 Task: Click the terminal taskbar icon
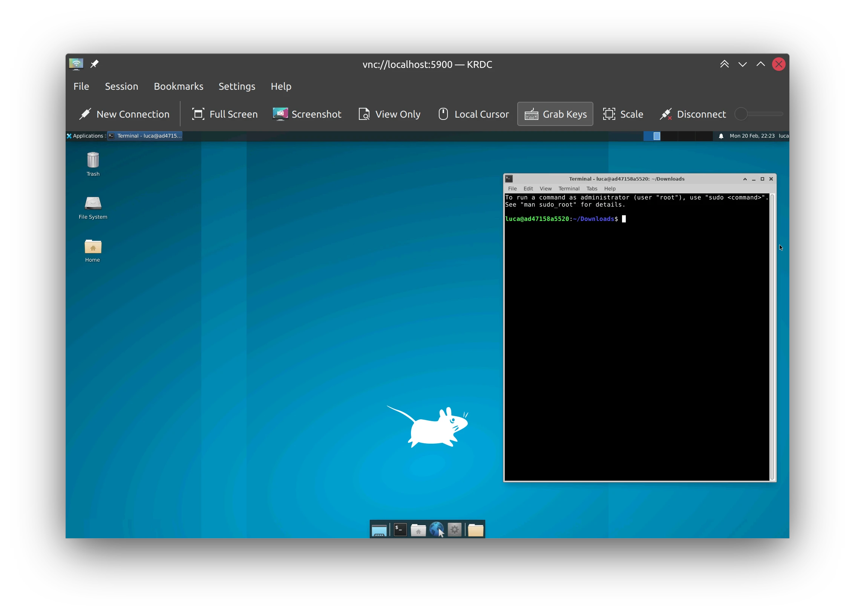point(399,529)
